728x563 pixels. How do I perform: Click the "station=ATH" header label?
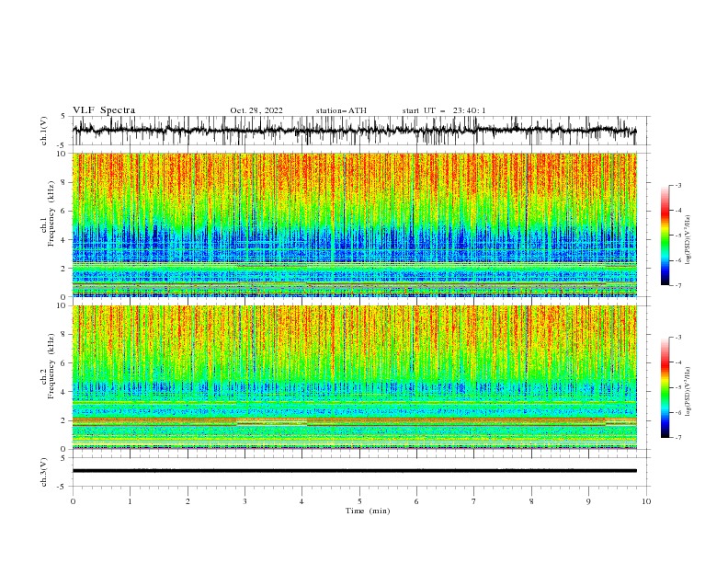pyautogui.click(x=341, y=110)
